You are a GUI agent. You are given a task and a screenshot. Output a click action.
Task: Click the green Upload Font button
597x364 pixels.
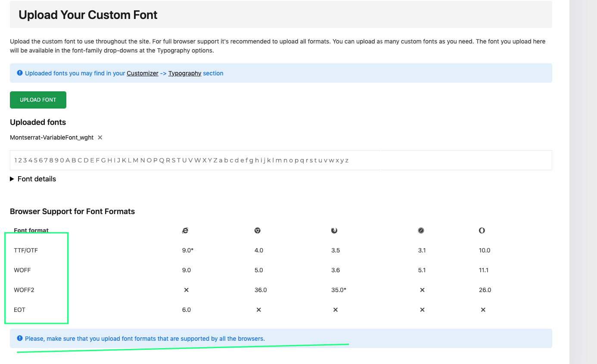coord(38,100)
